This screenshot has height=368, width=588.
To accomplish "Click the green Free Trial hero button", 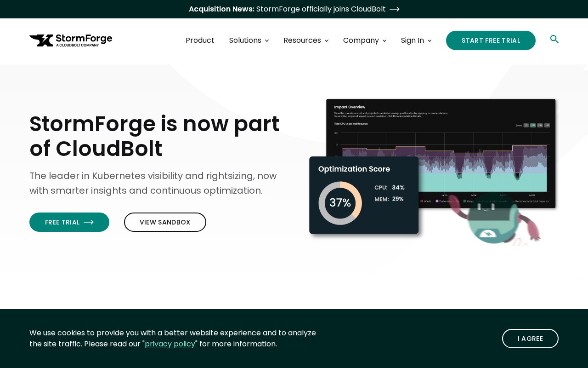I will pyautogui.click(x=69, y=222).
